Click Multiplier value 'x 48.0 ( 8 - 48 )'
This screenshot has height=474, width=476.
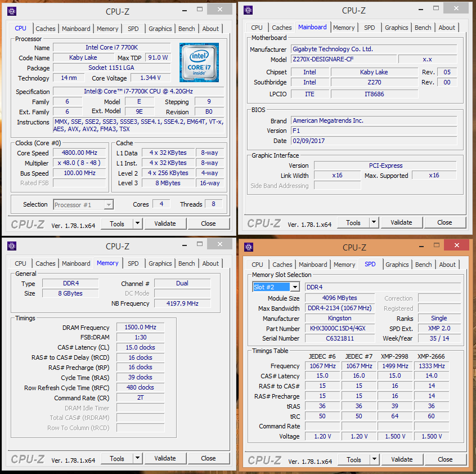79,163
